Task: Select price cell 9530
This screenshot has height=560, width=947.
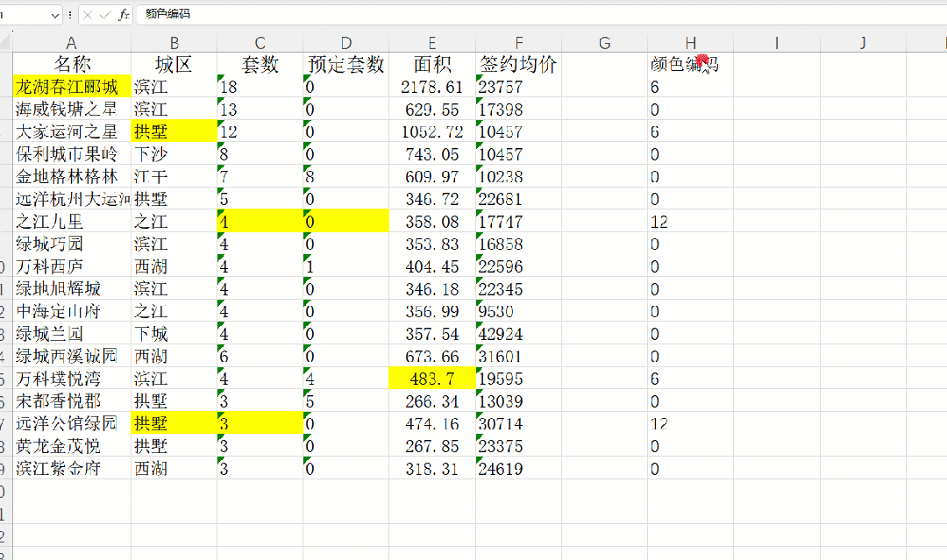Action: click(519, 311)
